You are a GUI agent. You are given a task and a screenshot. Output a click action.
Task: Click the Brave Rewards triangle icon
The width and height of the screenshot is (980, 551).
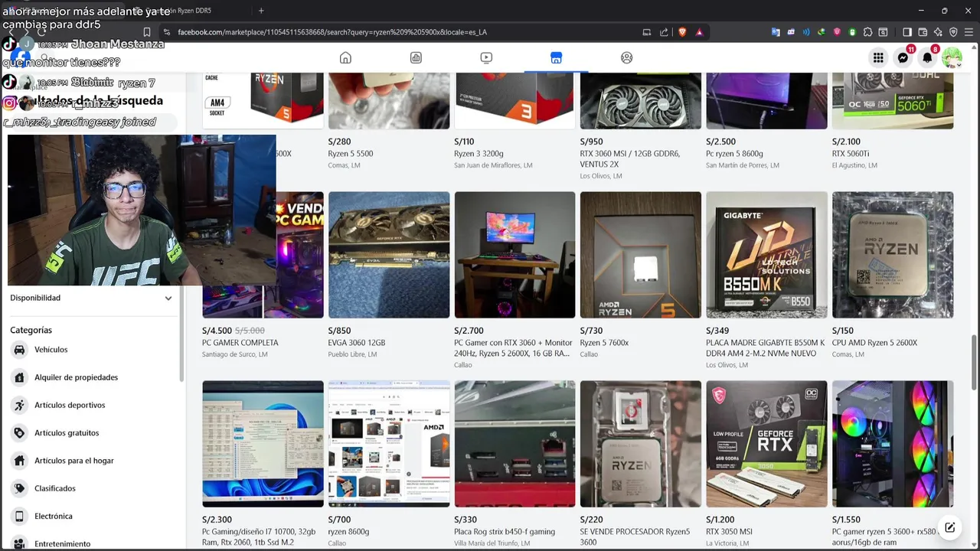[699, 32]
